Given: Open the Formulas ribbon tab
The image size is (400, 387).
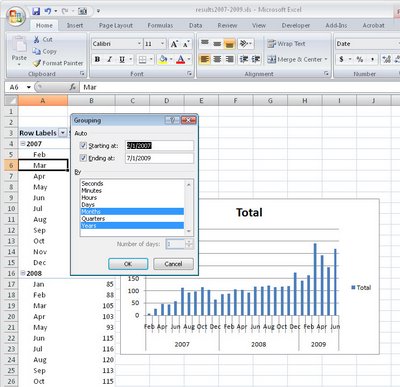Looking at the screenshot, I should point(160,25).
